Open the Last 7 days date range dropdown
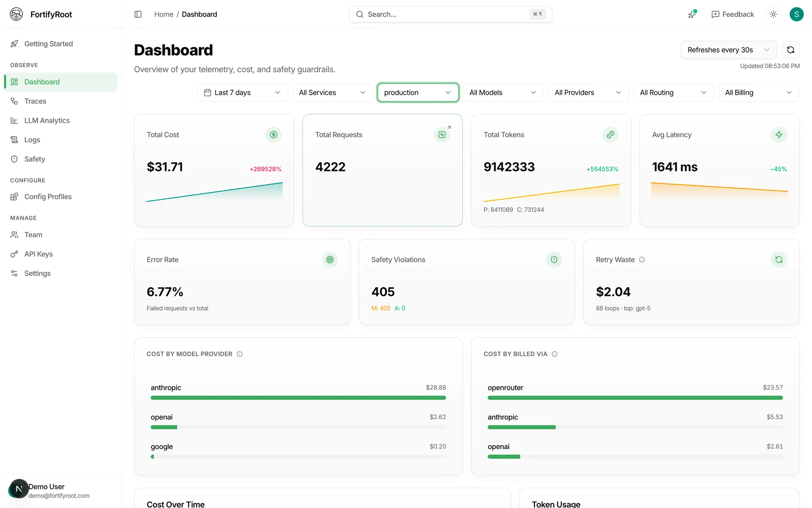 242,93
